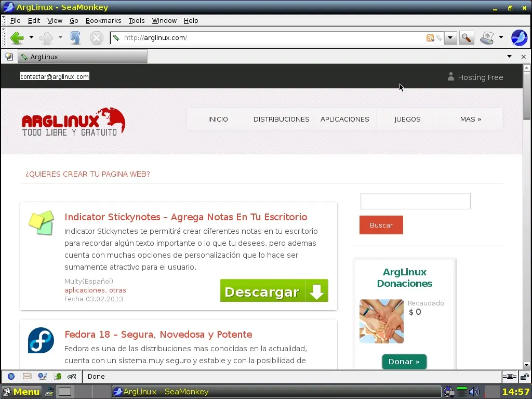Open the File menu
The width and height of the screenshot is (532, 399).
click(15, 21)
